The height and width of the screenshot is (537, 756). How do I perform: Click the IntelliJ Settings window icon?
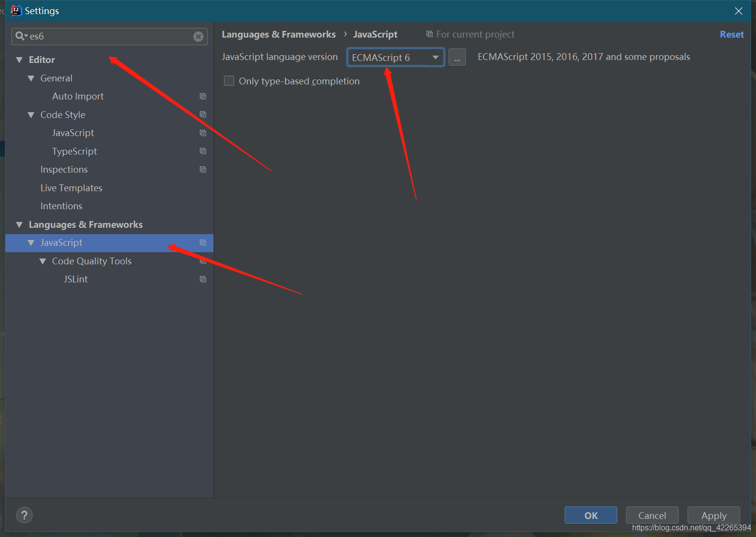(16, 11)
